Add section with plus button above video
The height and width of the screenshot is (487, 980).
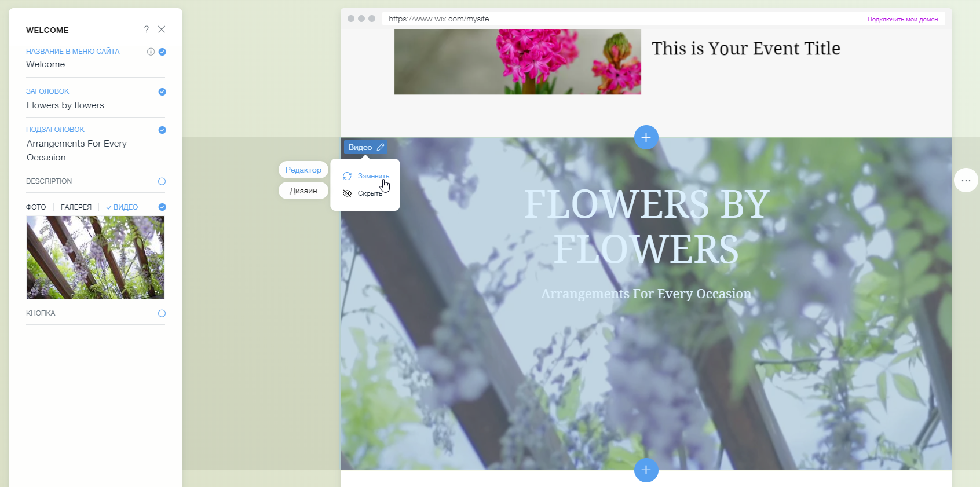click(646, 137)
